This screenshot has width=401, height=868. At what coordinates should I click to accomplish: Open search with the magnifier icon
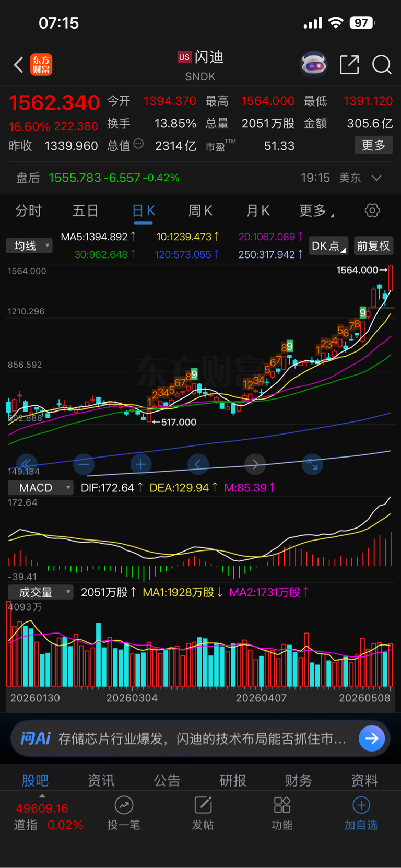(382, 65)
